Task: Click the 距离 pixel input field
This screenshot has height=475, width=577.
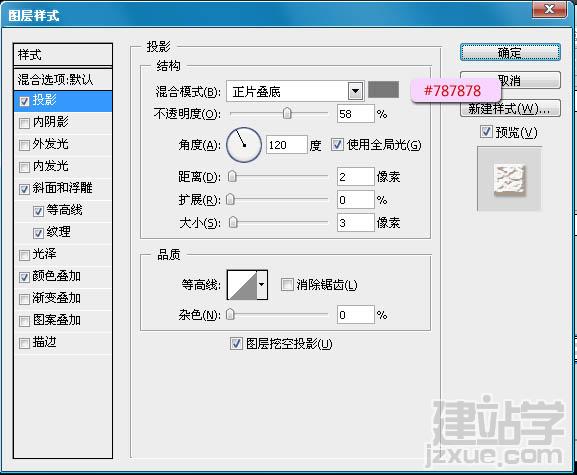Action: click(x=355, y=177)
